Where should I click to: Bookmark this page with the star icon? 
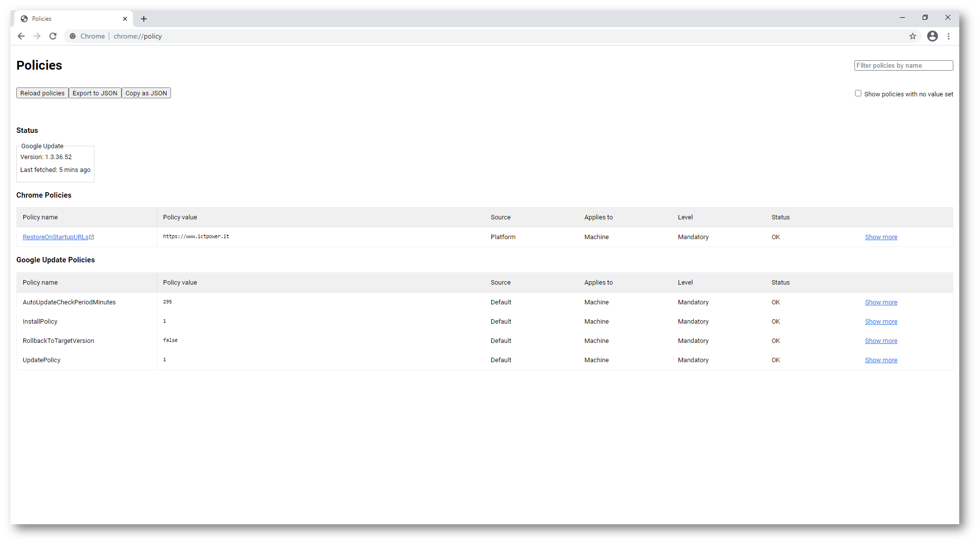913,36
